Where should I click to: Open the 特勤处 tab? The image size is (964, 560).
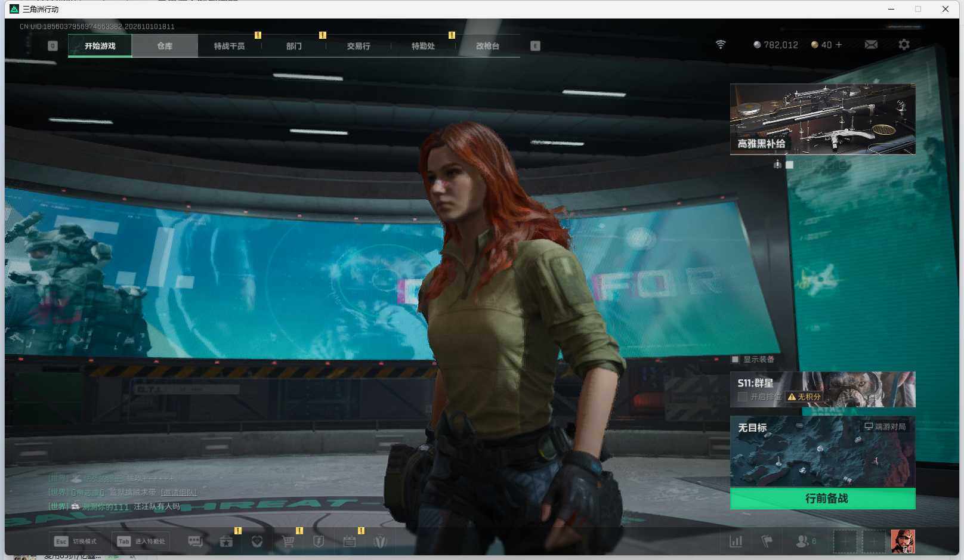tap(423, 46)
